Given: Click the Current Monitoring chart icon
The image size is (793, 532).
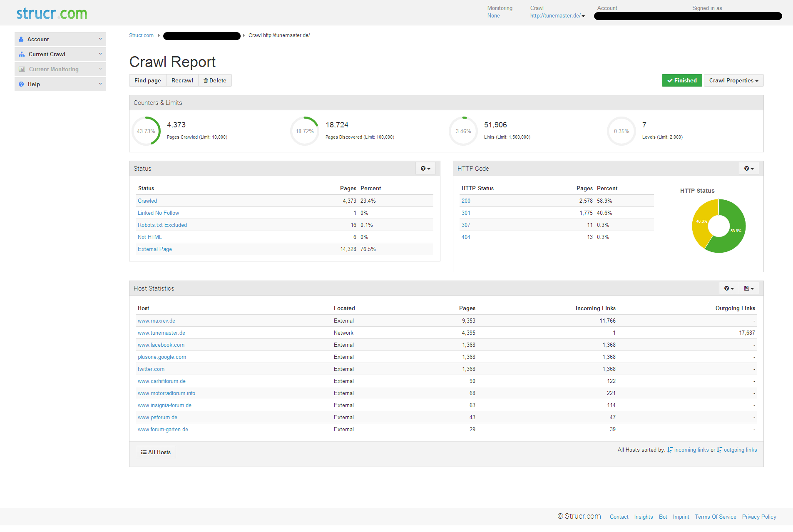Looking at the screenshot, I should tap(22, 69).
